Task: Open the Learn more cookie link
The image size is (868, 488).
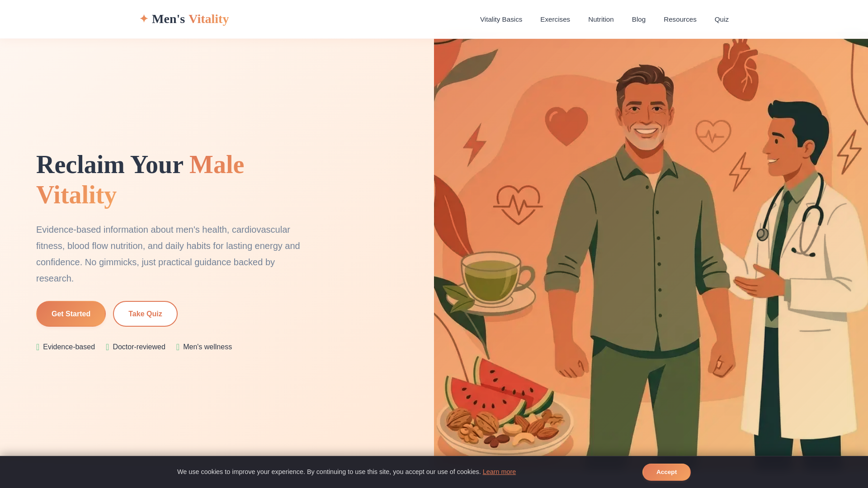Action: [x=499, y=472]
